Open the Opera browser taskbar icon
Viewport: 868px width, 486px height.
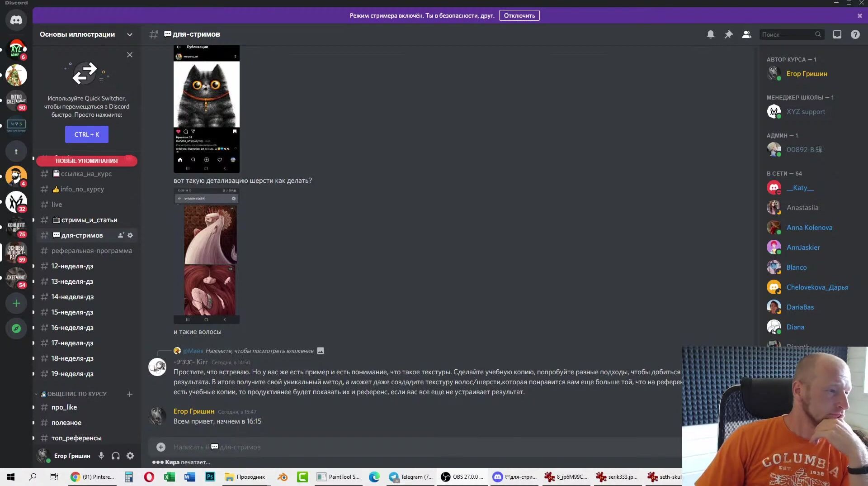pos(149,477)
